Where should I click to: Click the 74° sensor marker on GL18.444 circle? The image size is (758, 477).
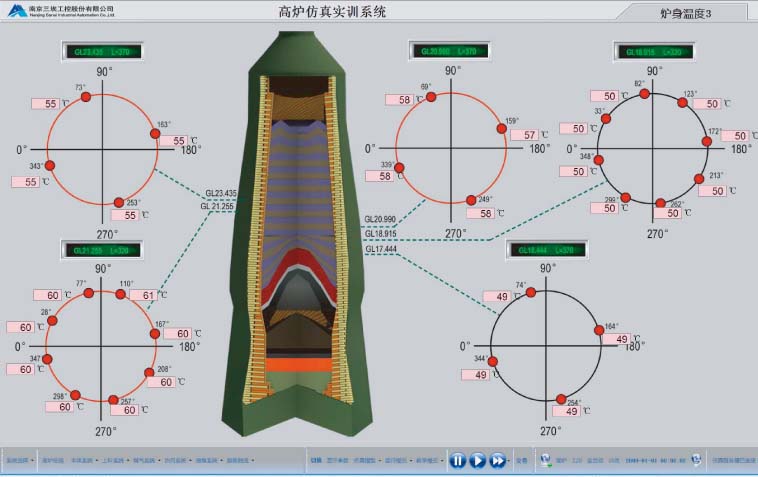(530, 292)
